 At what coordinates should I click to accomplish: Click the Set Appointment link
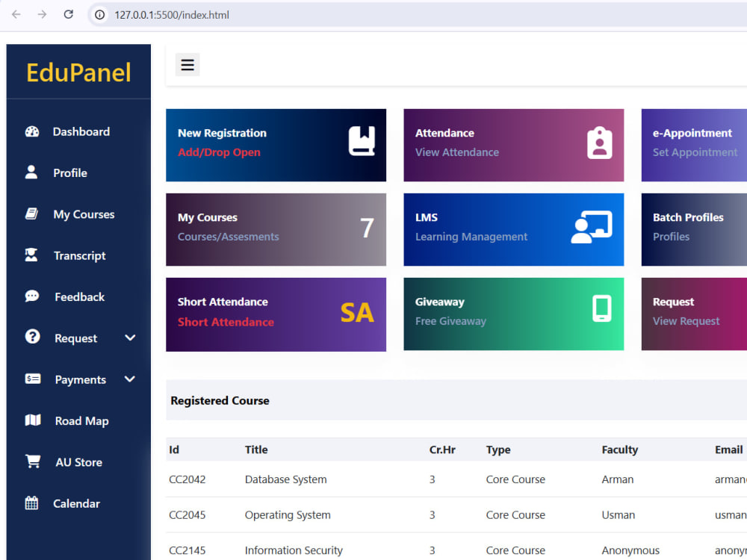[x=695, y=152]
